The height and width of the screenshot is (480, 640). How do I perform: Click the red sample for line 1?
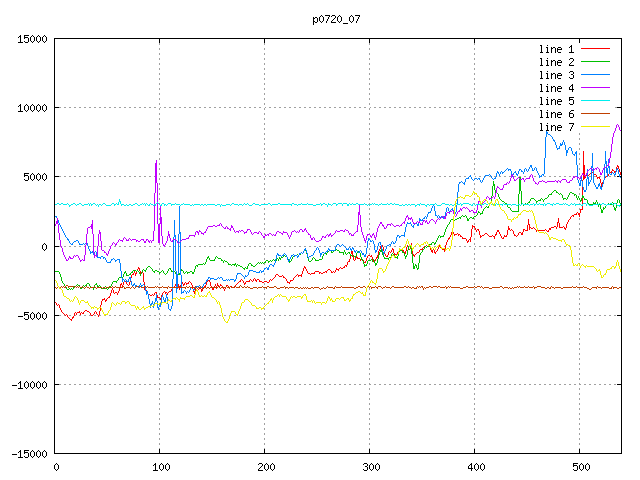(596, 48)
